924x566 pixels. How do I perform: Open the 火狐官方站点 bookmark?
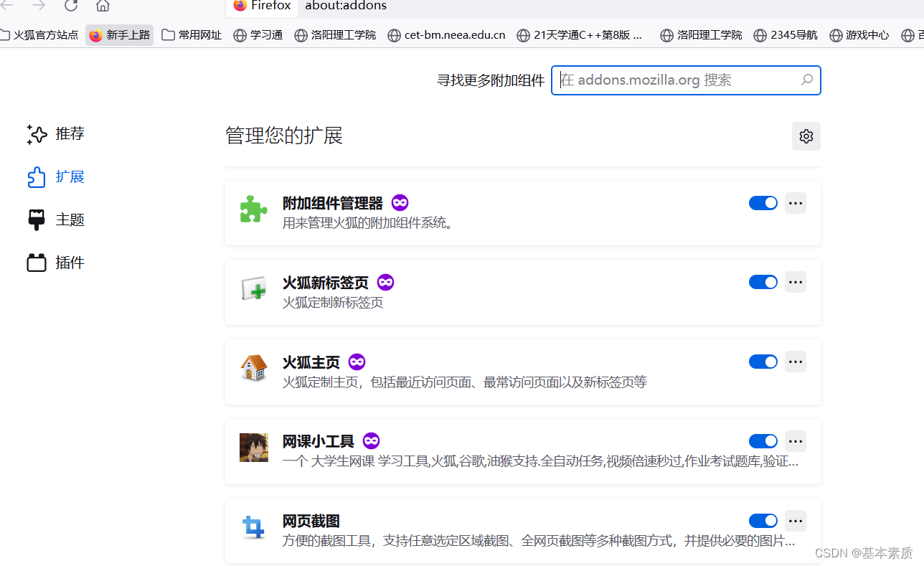(39, 35)
